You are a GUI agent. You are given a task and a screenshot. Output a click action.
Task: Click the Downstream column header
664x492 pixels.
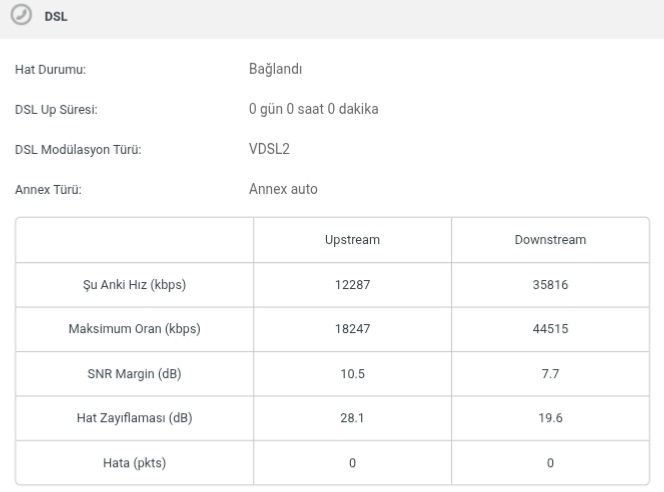550,240
